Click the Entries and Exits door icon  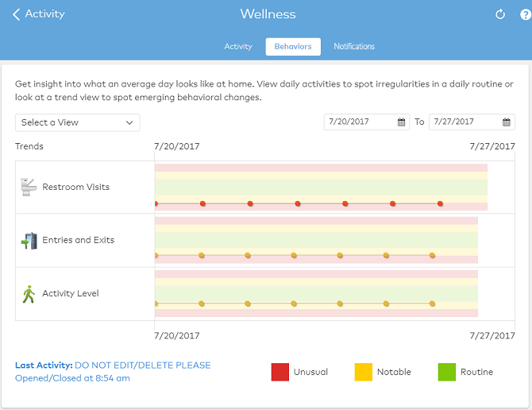[x=29, y=240]
